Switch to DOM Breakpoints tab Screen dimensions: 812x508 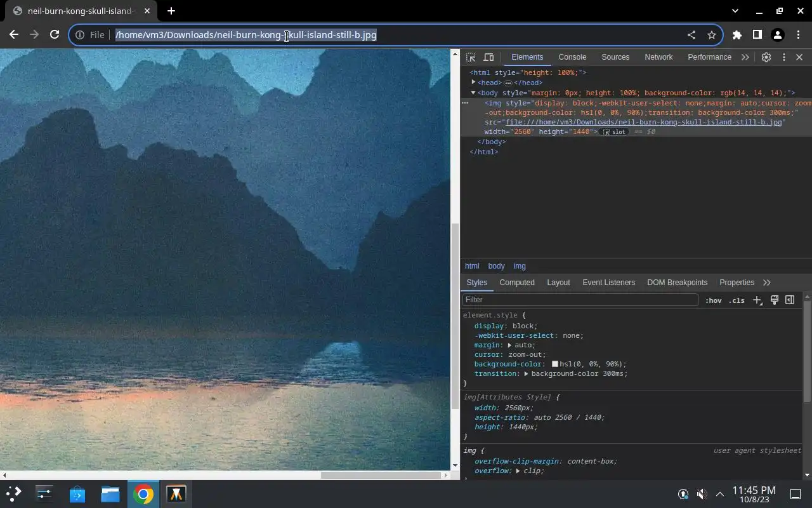(677, 283)
